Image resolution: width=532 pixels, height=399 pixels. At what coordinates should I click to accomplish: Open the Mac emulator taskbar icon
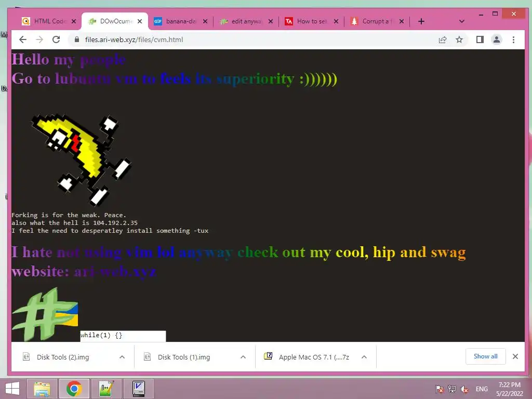(138, 389)
